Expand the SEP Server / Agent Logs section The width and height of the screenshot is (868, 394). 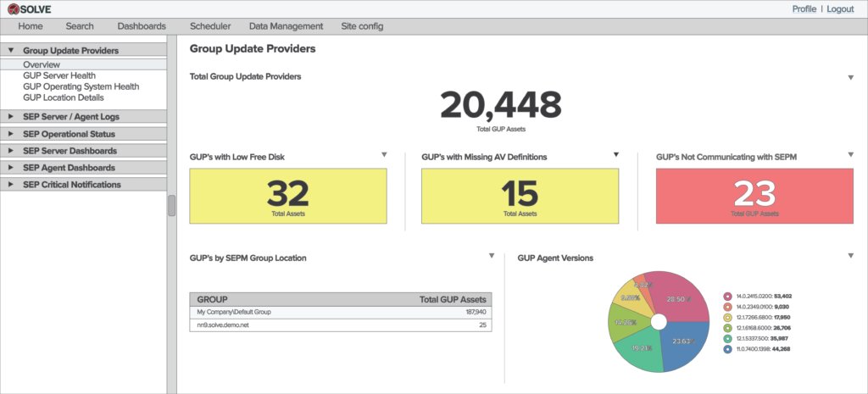click(11, 117)
